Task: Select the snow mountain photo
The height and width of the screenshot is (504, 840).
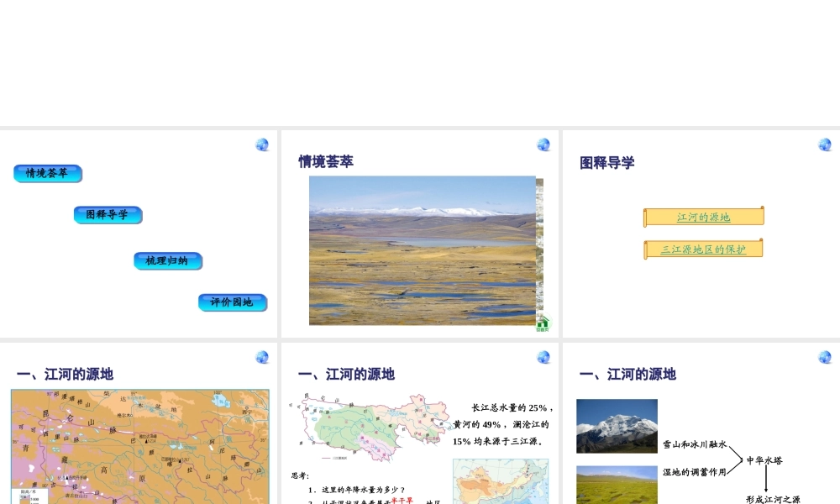Action: 617,427
